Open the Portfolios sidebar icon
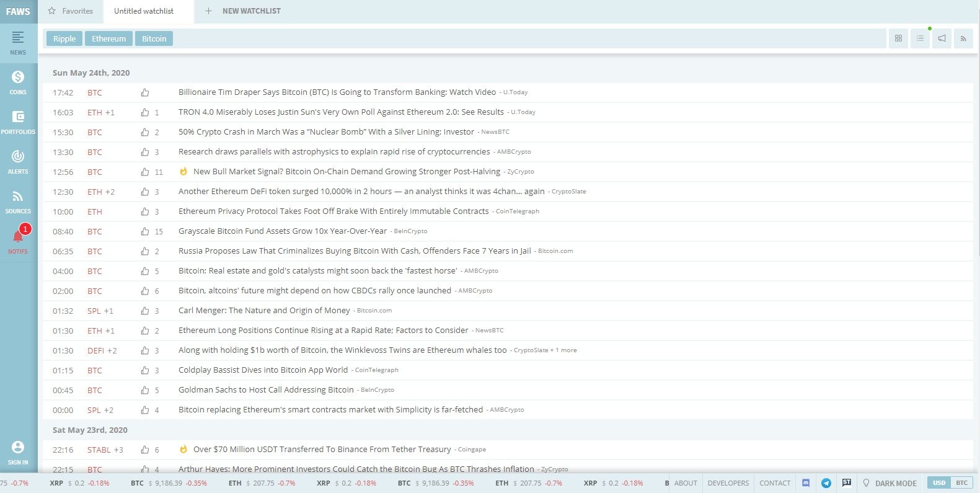 tap(18, 122)
